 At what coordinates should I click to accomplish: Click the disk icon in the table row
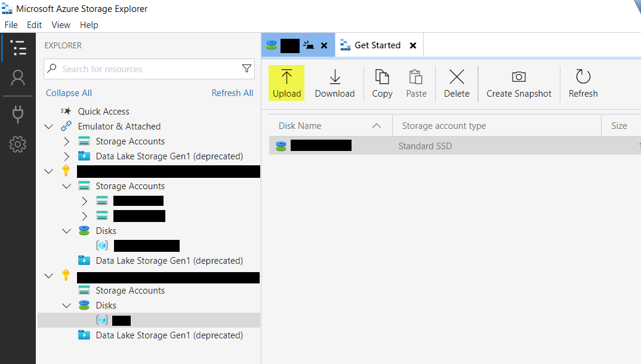point(281,146)
